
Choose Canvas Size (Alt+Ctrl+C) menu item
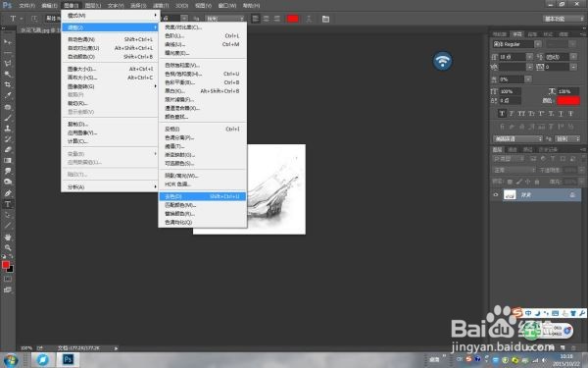(x=110, y=78)
